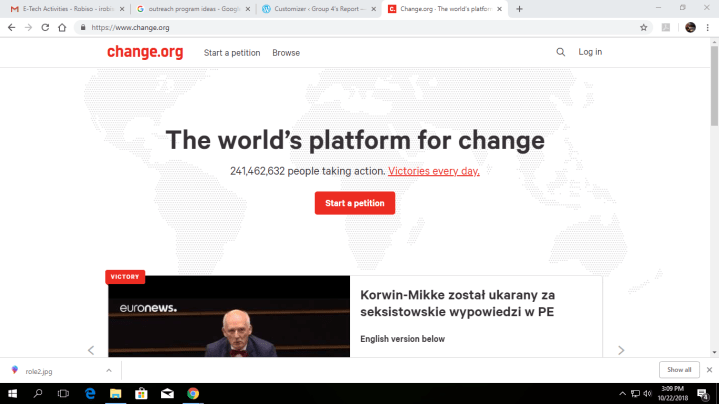
Task: Click the red Start a petition button
Action: point(354,203)
